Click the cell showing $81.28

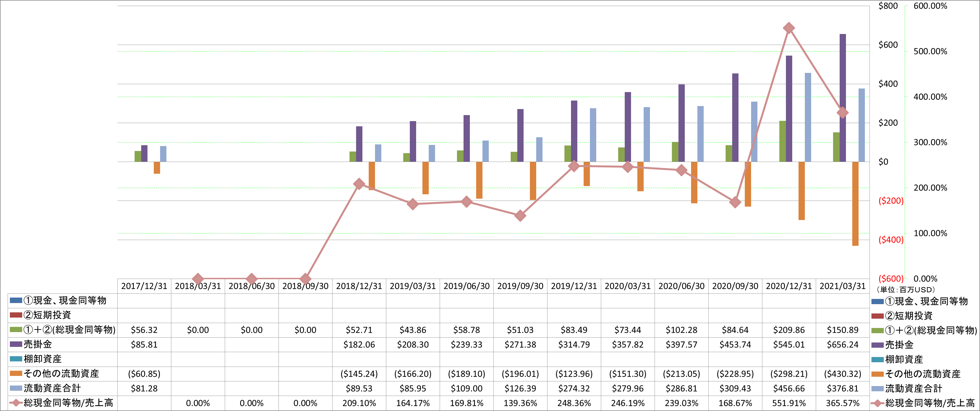tap(144, 389)
